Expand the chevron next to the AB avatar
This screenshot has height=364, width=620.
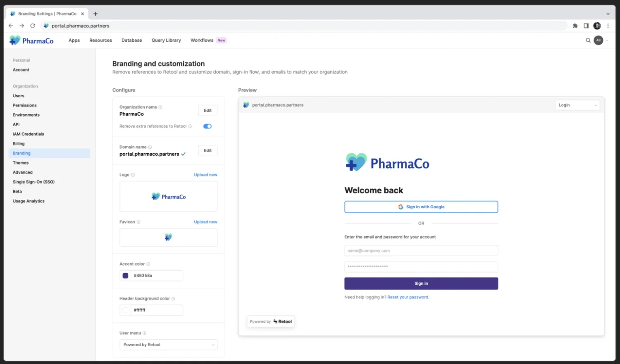607,40
